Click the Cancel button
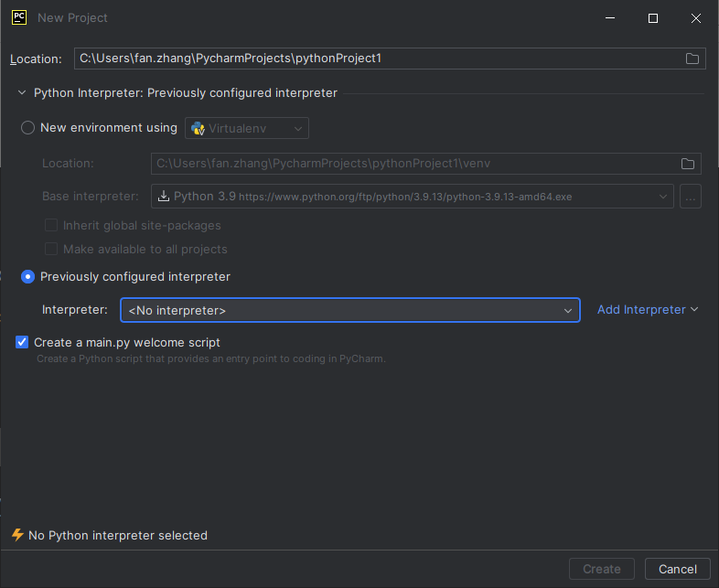719x588 pixels. pyautogui.click(x=677, y=569)
